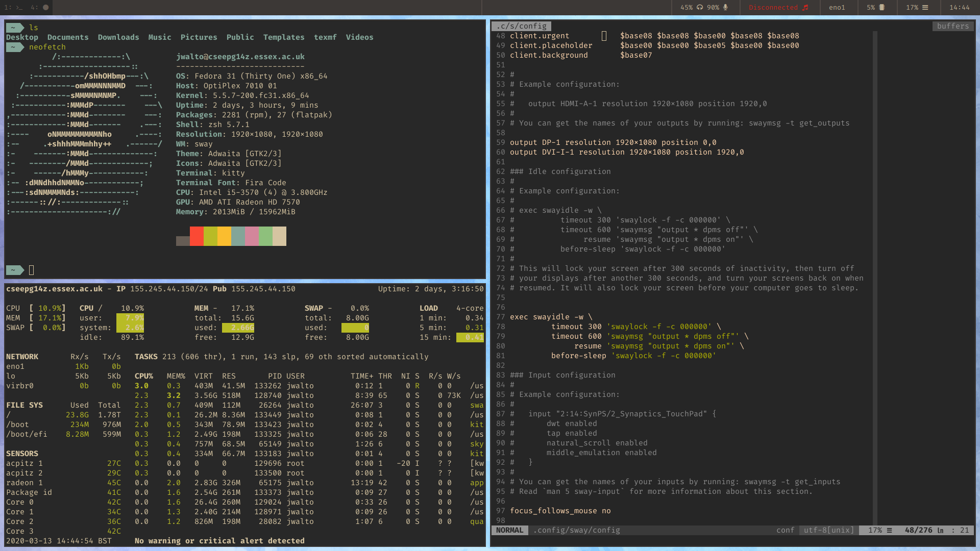
Task: Click the tan color block in neofetch output
Action: tap(279, 236)
